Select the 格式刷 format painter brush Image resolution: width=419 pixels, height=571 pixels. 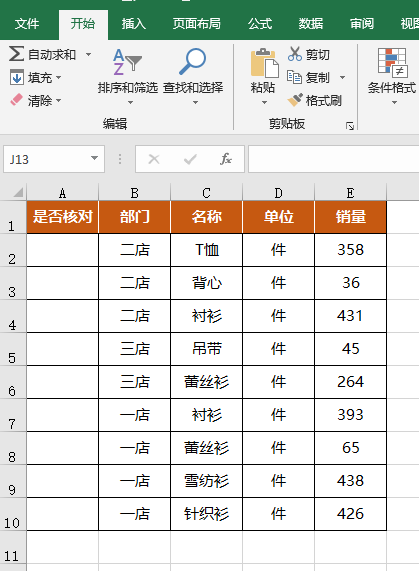[x=295, y=100]
